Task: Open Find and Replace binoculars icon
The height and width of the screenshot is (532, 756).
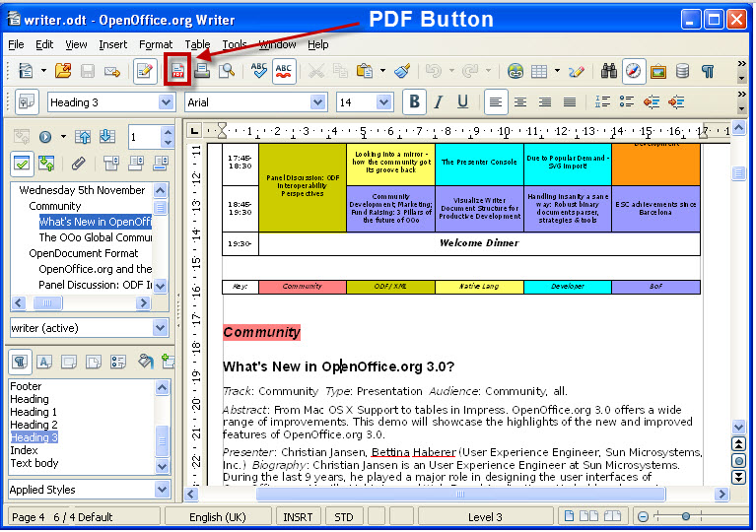Action: (x=609, y=71)
